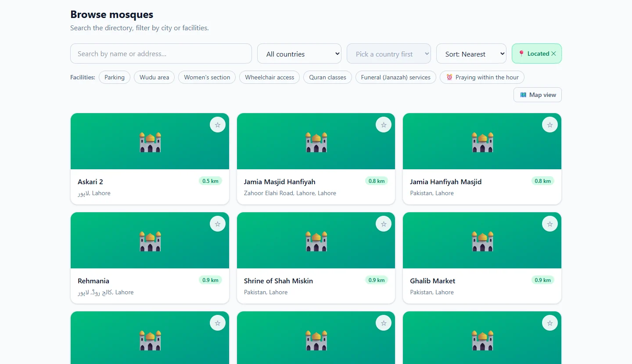Viewport: 632px width, 364px height.
Task: Click the 0.5 km distance badge
Action: pos(210,181)
